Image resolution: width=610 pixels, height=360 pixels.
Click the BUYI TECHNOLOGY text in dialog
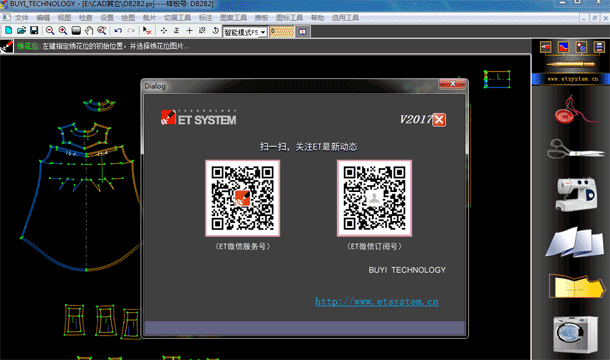coord(407,270)
